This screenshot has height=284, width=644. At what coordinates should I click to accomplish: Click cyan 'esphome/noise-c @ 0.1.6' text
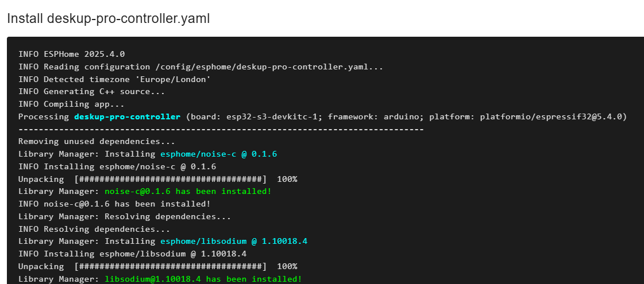[218, 154]
